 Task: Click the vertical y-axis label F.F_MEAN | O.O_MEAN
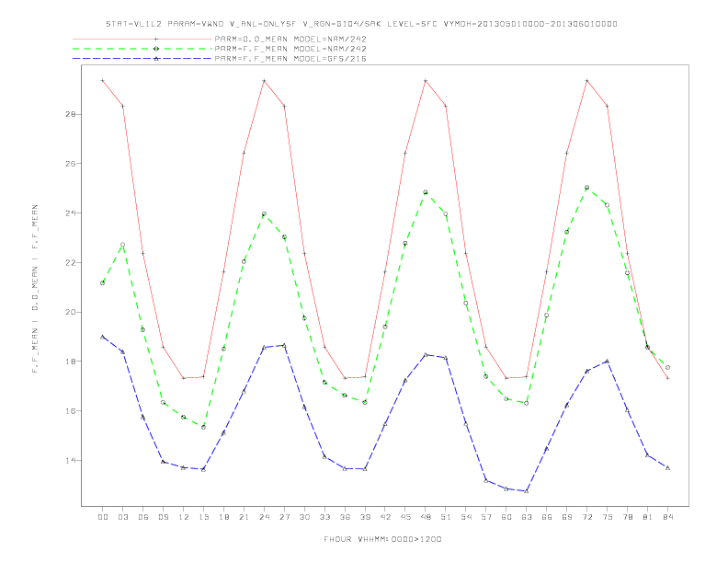(35, 289)
